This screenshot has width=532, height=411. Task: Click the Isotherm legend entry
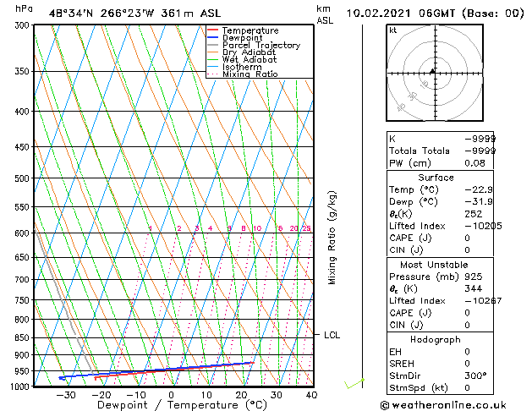click(x=235, y=67)
